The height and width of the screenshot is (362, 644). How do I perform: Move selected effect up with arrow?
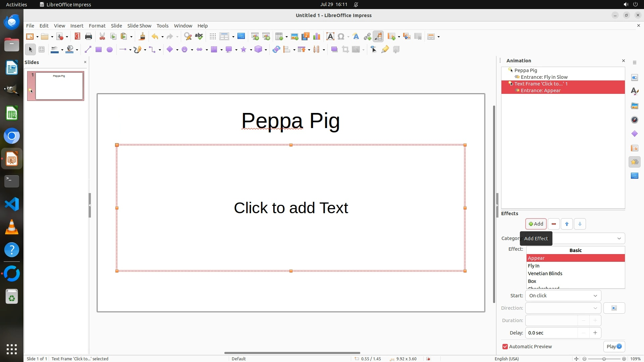567,224
